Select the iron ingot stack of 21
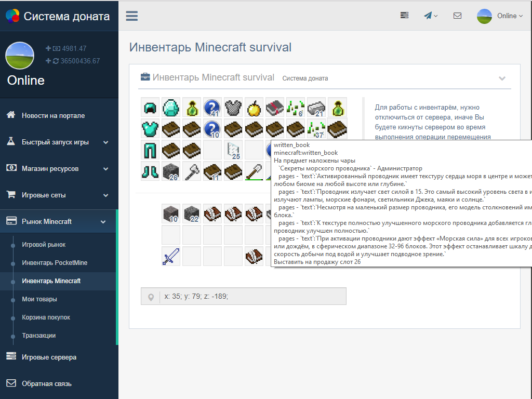 [316, 108]
